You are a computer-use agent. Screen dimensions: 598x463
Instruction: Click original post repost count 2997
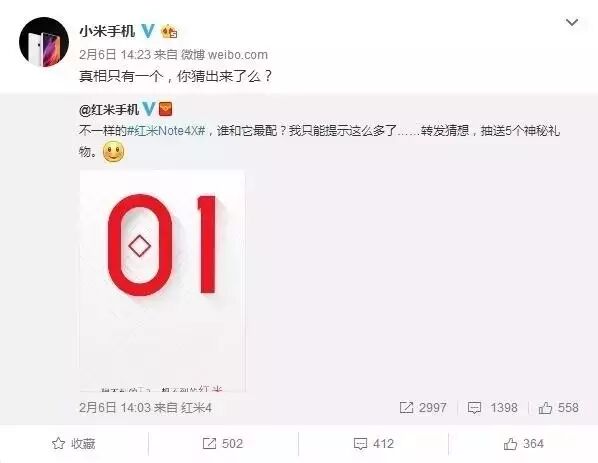423,408
